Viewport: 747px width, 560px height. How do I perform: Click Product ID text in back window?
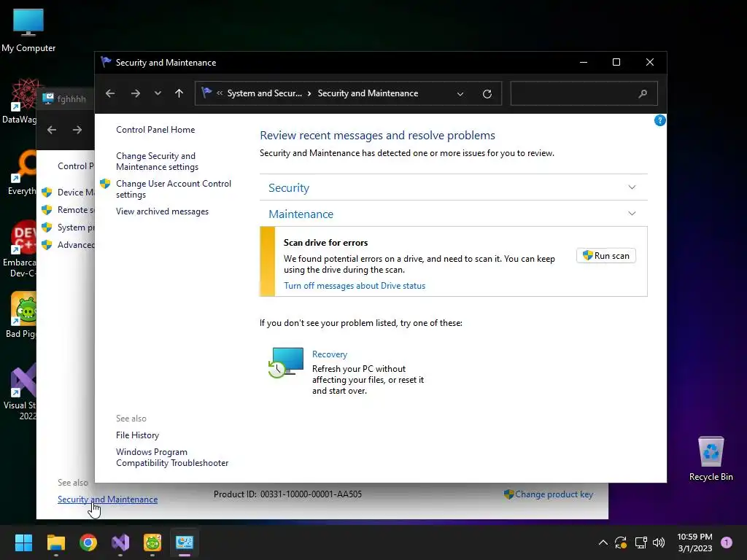click(287, 494)
